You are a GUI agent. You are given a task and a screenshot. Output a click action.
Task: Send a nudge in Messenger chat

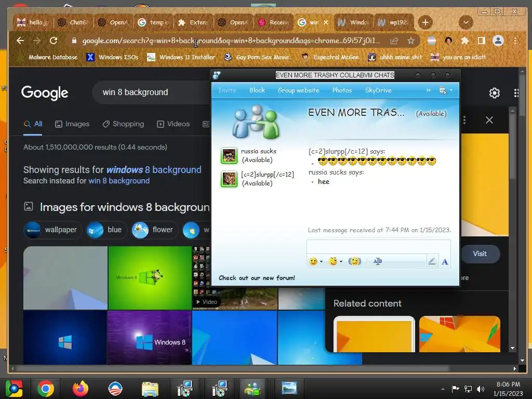(x=354, y=261)
